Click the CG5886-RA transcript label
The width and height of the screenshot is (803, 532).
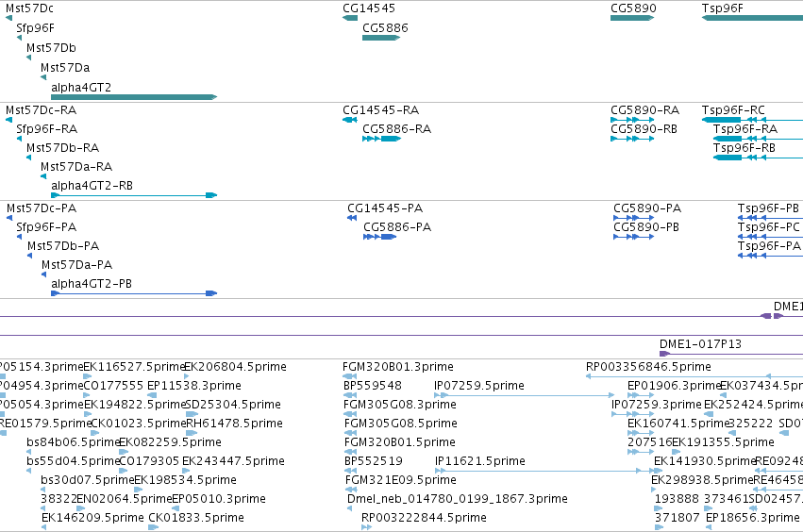point(397,129)
